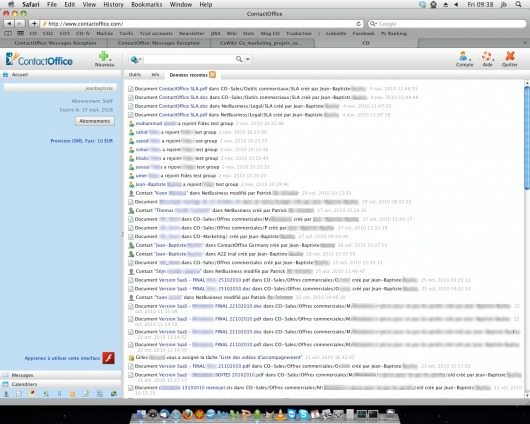The height and width of the screenshot is (424, 530).
Task: Open the globe search-scope dropdown
Action: click(136, 60)
